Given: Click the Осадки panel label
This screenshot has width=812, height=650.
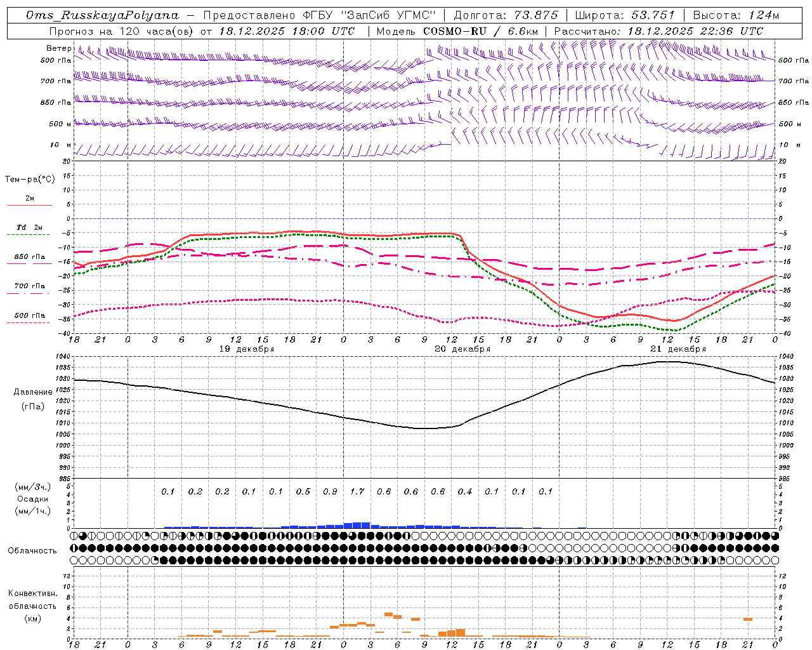Looking at the screenshot, I should click(x=32, y=499).
